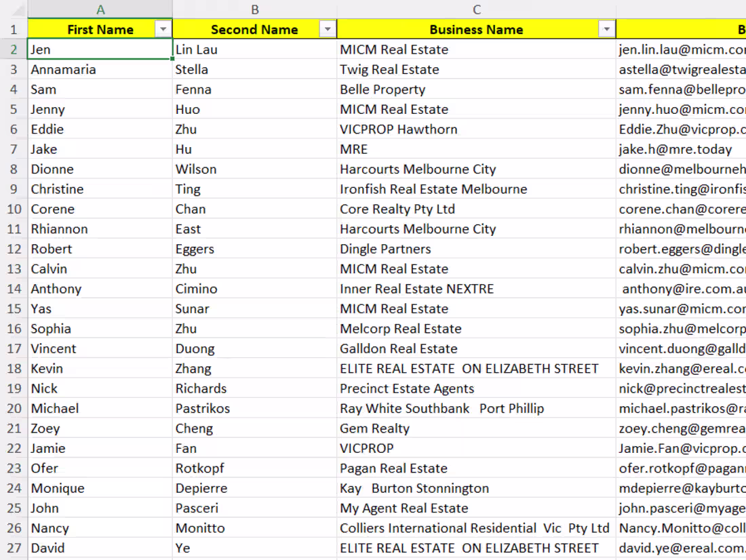Image resolution: width=746 pixels, height=560 pixels.
Task: Select row 2 header
Action: click(x=14, y=49)
